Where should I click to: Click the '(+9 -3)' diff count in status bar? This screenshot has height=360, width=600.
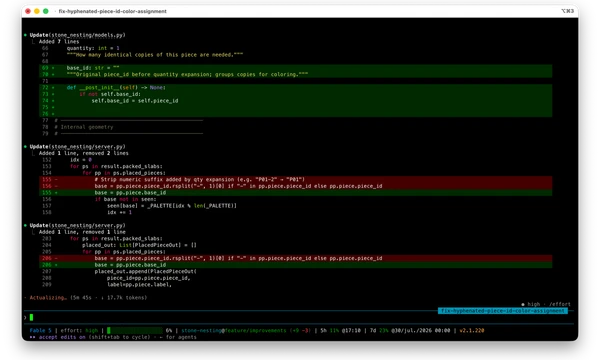[300, 331]
